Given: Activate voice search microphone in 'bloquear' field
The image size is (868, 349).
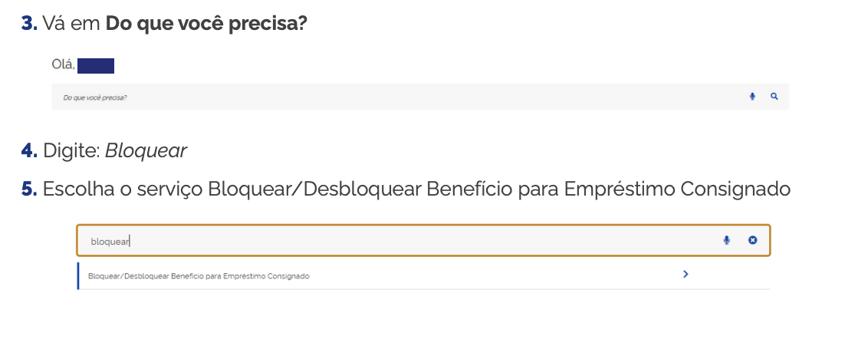Looking at the screenshot, I should click(x=726, y=240).
